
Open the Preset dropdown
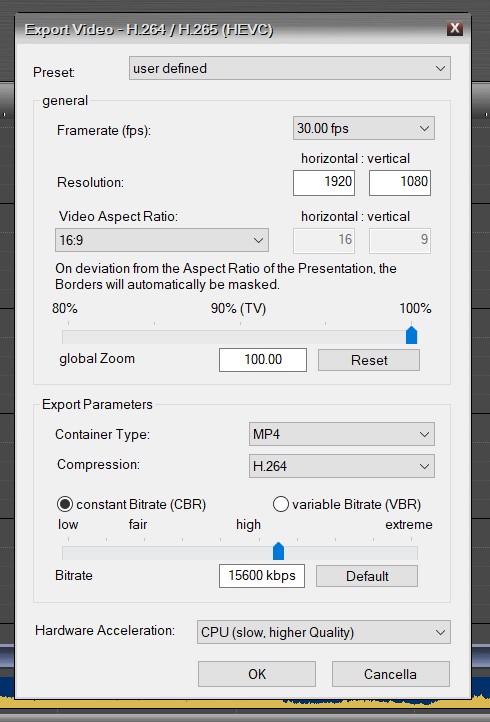(x=290, y=68)
